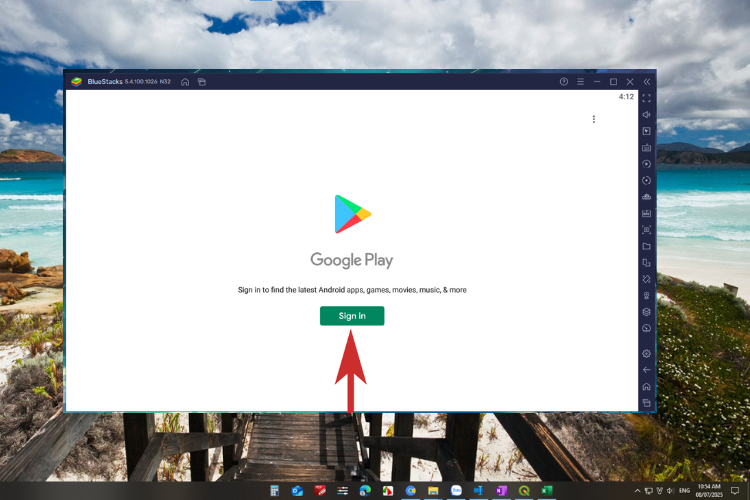Go to the BlueStacks home tab icon in the title bar
This screenshot has height=500, width=750.
[x=185, y=82]
